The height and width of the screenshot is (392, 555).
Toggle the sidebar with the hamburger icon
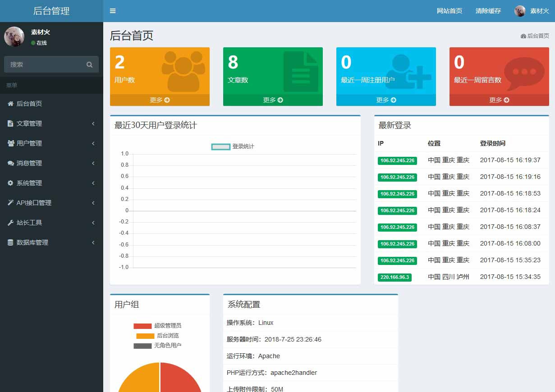tap(113, 11)
